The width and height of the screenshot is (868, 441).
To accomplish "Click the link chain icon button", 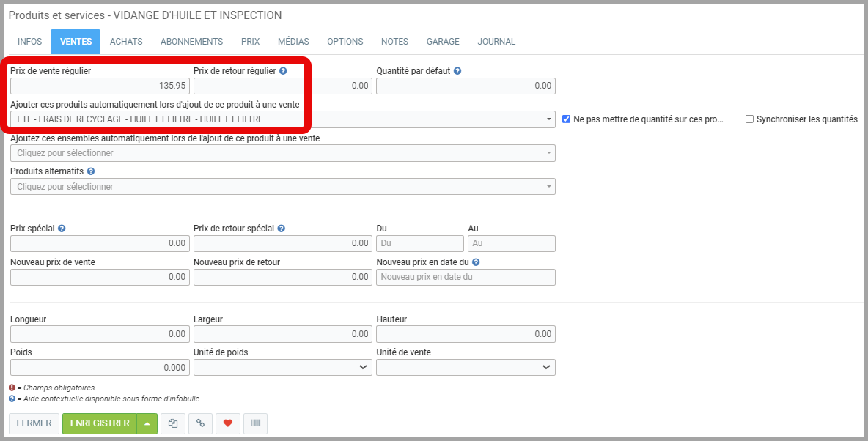I will (x=200, y=423).
